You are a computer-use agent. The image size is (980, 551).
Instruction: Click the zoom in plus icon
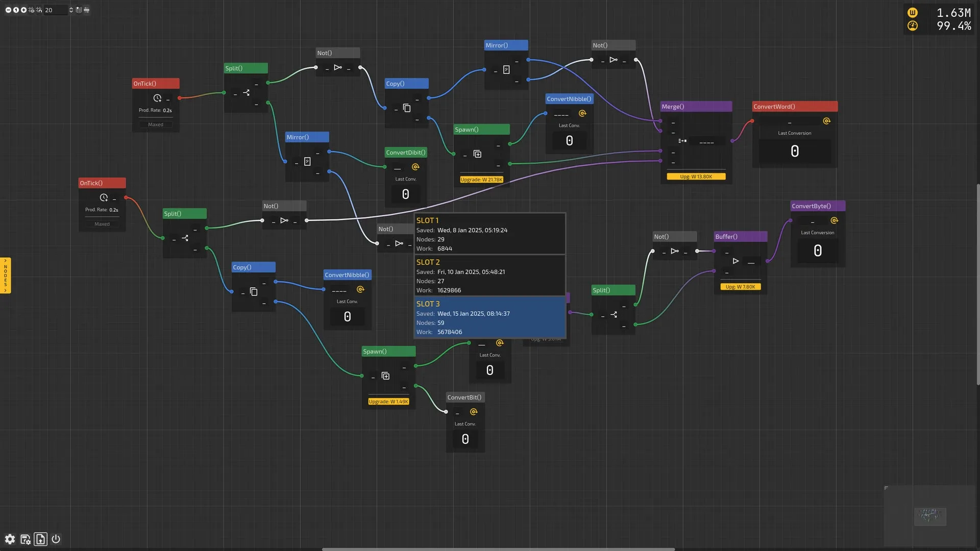(x=23, y=10)
